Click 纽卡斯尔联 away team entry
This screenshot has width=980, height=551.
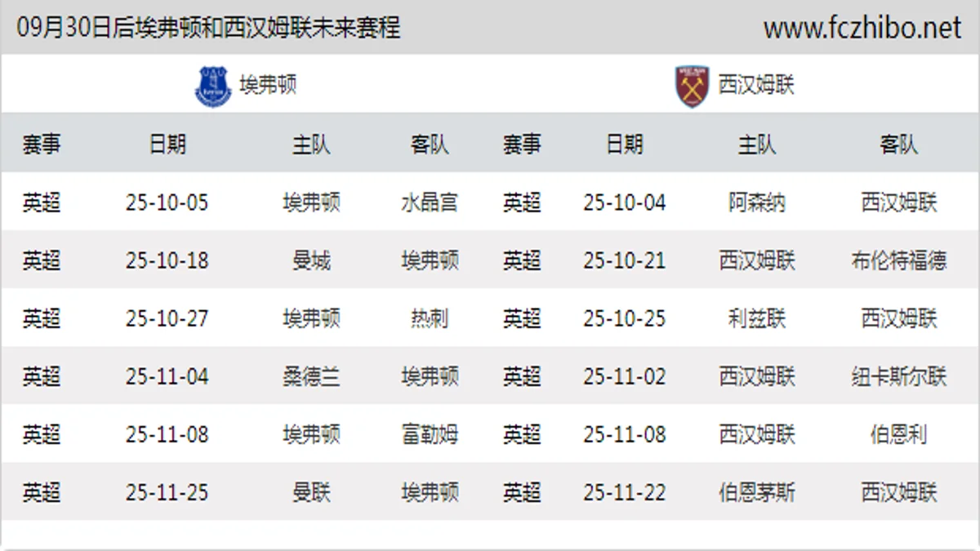click(x=898, y=376)
